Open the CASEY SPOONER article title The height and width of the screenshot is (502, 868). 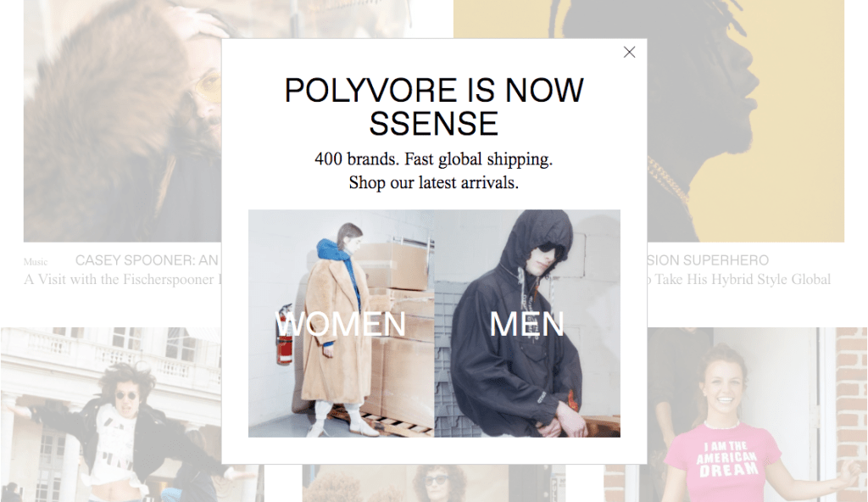click(x=147, y=260)
